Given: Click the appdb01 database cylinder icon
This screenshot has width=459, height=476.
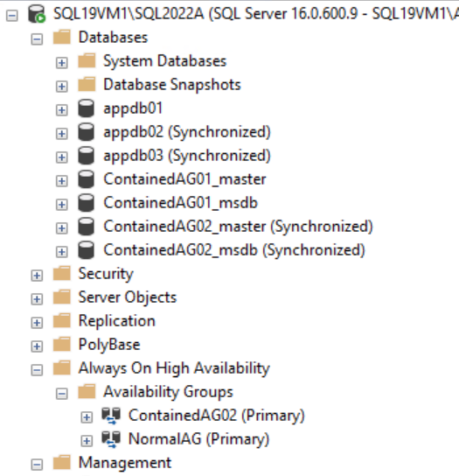Looking at the screenshot, I should (x=87, y=108).
